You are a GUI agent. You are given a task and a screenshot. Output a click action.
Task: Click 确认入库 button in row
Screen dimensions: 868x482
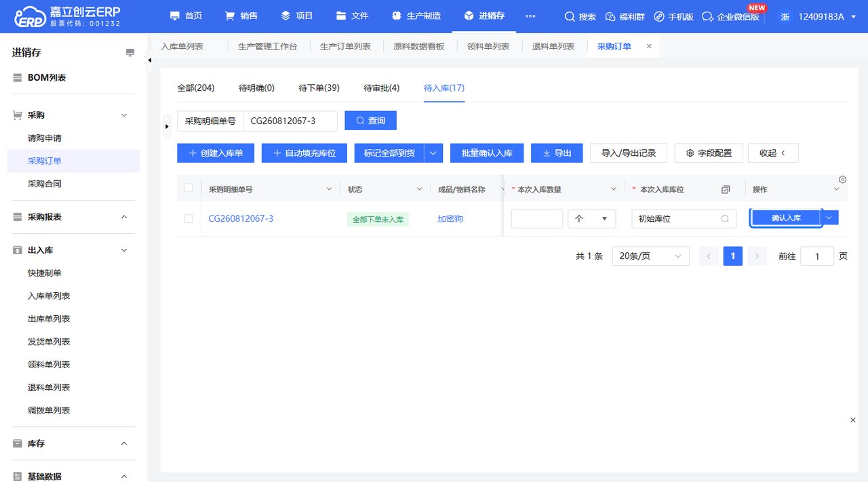(x=786, y=218)
